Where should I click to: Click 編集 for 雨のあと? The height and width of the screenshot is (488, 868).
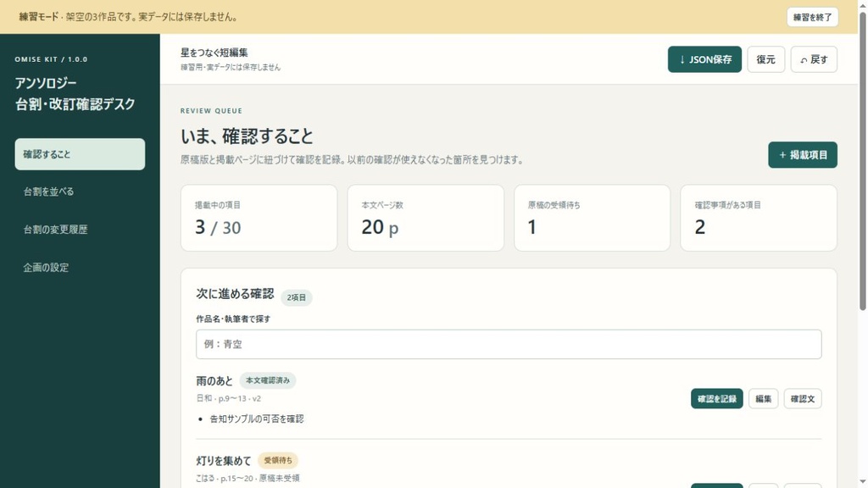point(763,398)
